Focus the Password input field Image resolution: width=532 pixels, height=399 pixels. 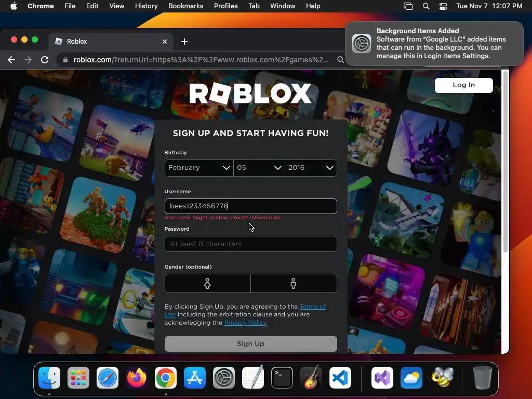[251, 244]
